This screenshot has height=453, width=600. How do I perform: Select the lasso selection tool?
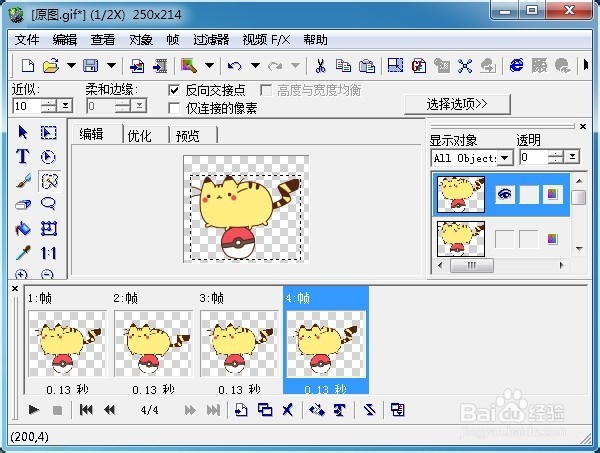(x=49, y=204)
